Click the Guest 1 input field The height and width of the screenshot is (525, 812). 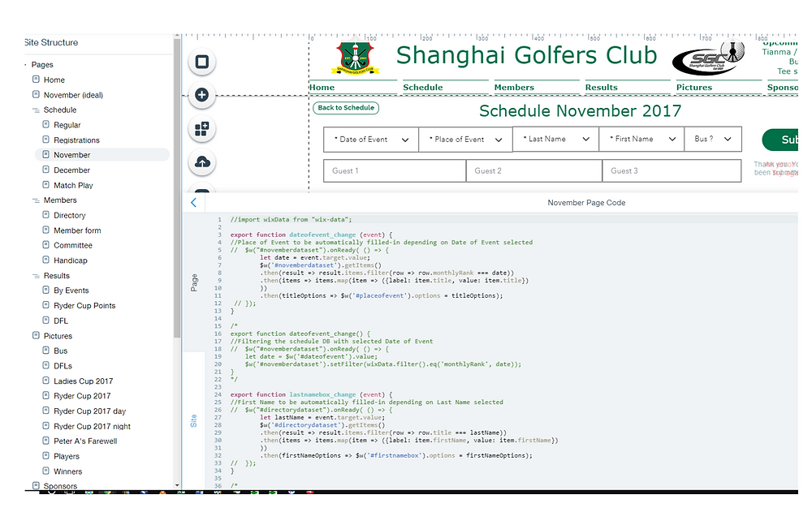(x=395, y=171)
